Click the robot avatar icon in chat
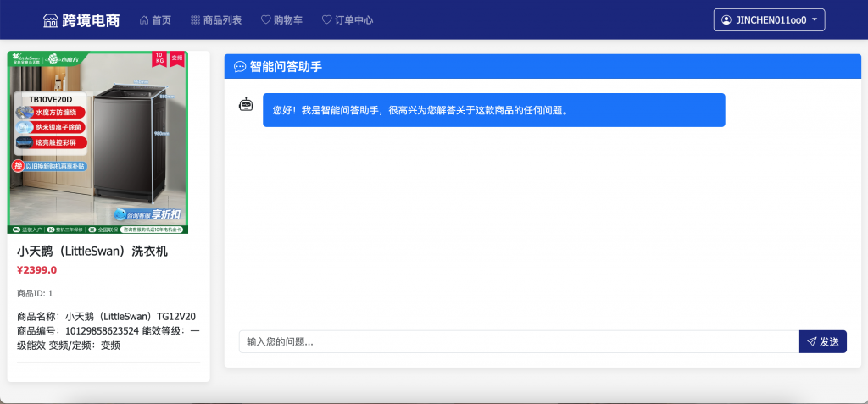The image size is (868, 404). click(246, 104)
